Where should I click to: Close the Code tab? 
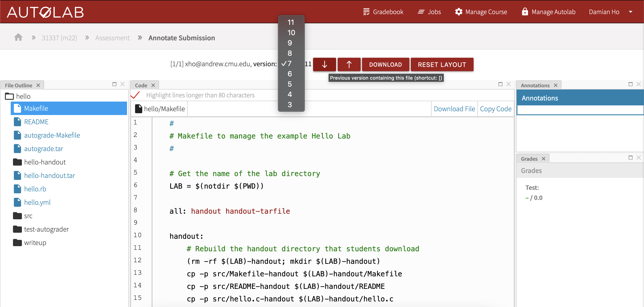click(x=153, y=85)
